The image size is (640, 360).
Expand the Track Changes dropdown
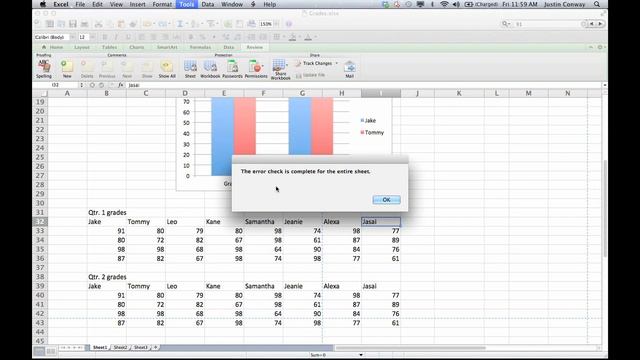point(337,63)
